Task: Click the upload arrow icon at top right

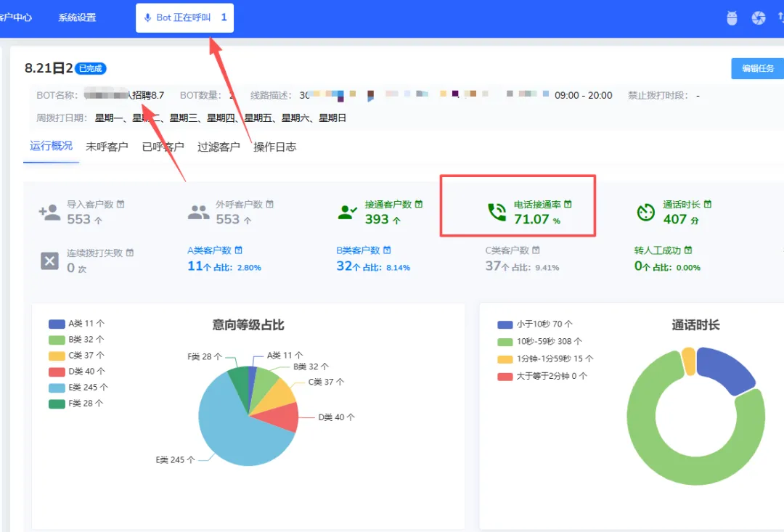Action: pos(780,17)
